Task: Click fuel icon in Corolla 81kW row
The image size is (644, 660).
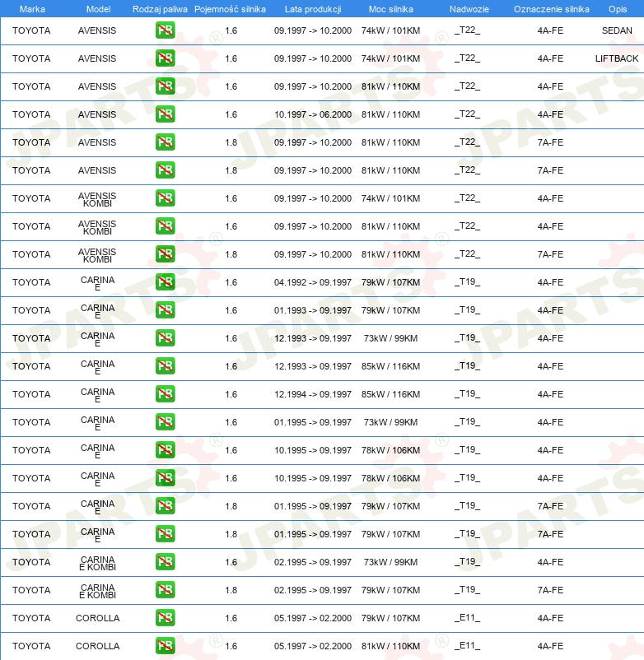Action: pos(165,646)
